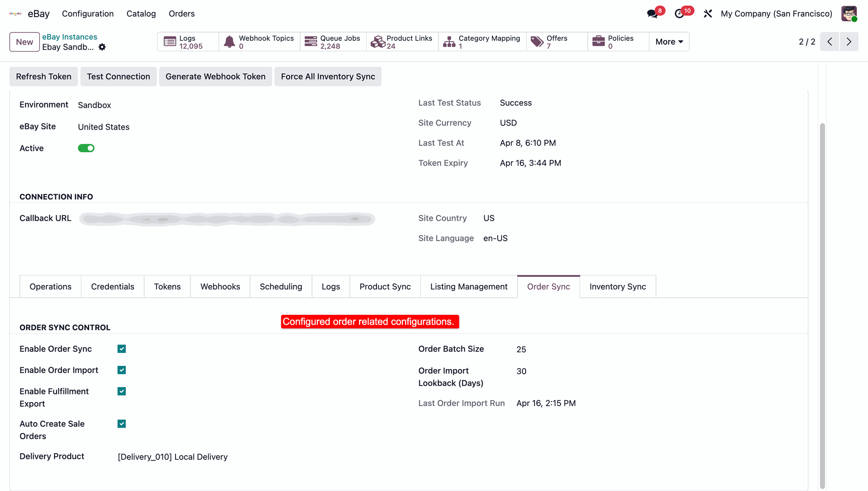
Task: Click the New button
Action: click(24, 42)
